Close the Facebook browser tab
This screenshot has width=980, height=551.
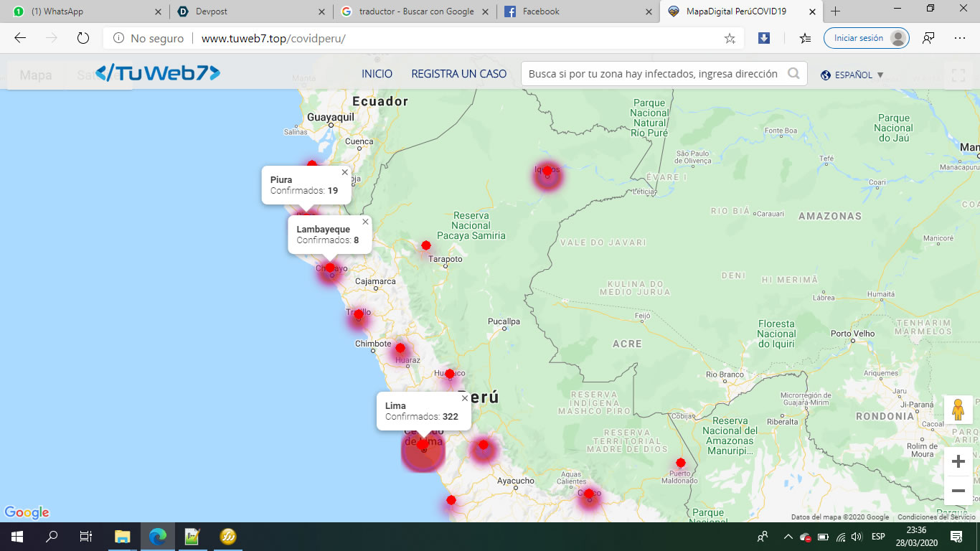click(x=649, y=11)
